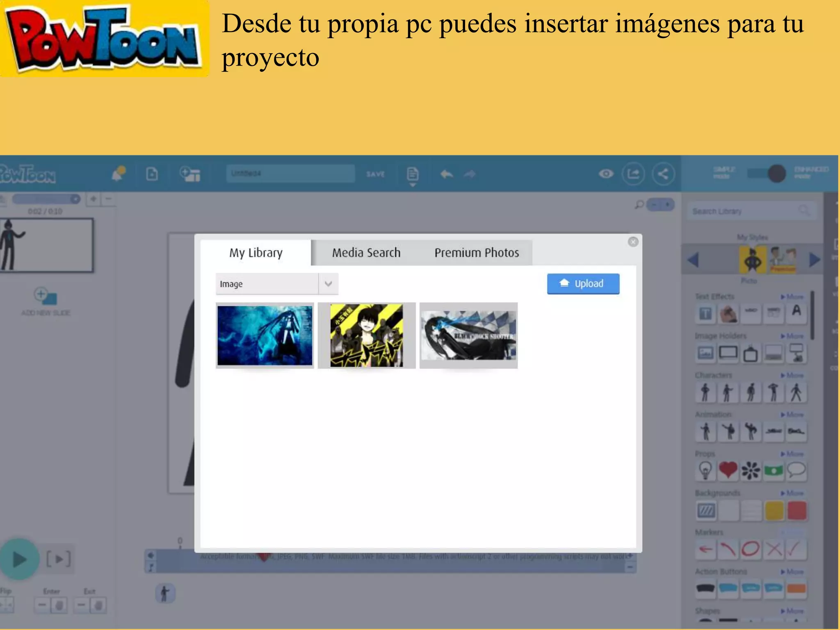Expand Characters with More link
Viewport: 840px width, 630px height.
point(792,375)
